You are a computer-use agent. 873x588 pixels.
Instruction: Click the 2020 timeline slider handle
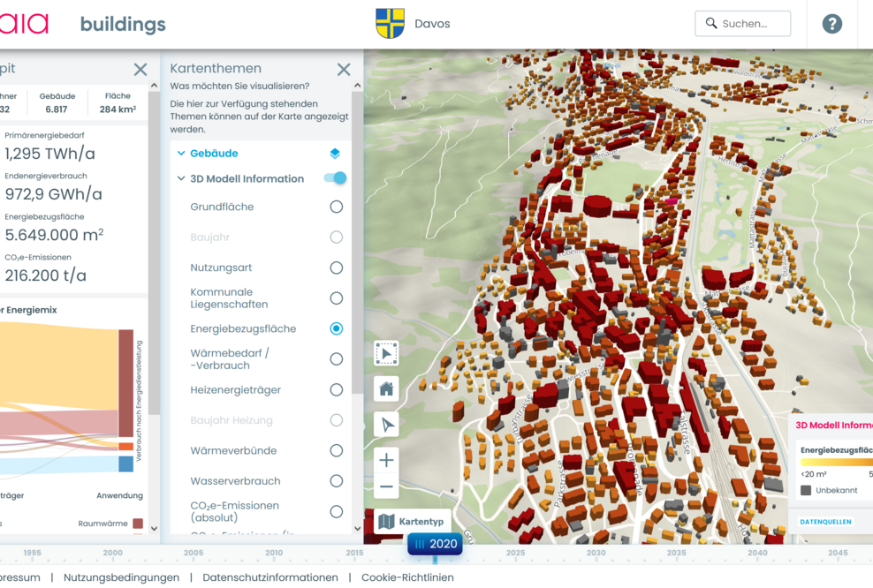click(435, 544)
